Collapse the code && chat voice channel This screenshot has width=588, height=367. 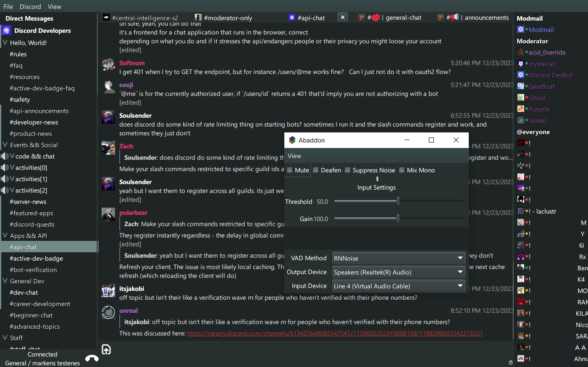[x=12, y=156]
